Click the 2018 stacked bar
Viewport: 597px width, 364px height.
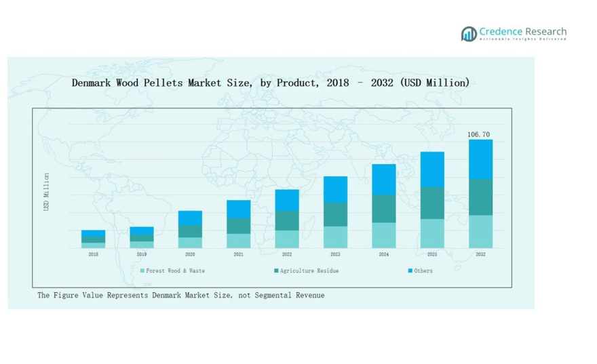tap(93, 239)
